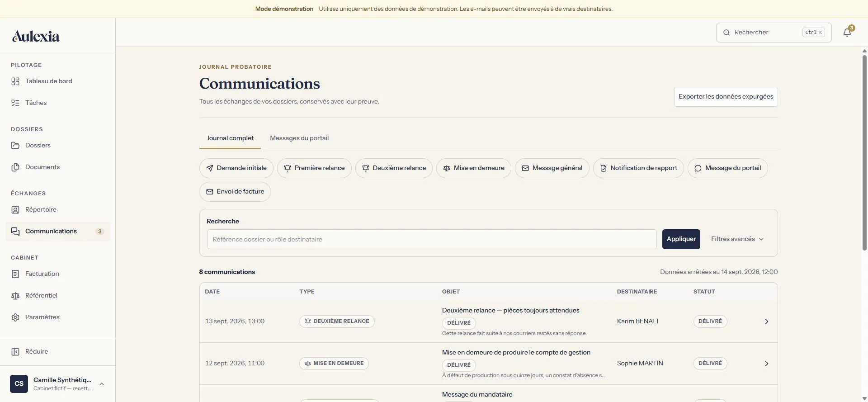
Task: Open Karim BENALI row details chevron
Action: 767,322
